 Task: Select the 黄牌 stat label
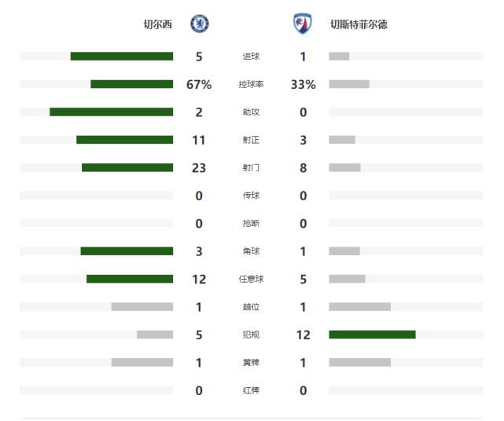252,363
